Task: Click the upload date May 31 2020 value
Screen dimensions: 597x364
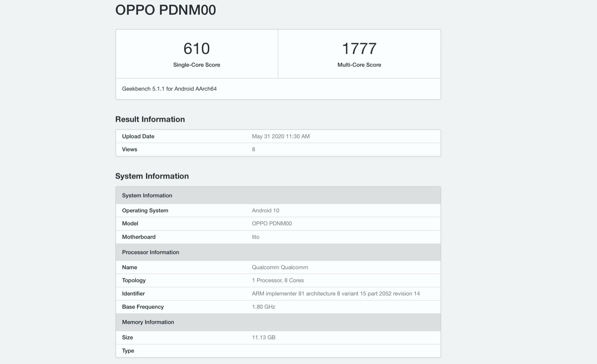Action: pyautogui.click(x=281, y=136)
